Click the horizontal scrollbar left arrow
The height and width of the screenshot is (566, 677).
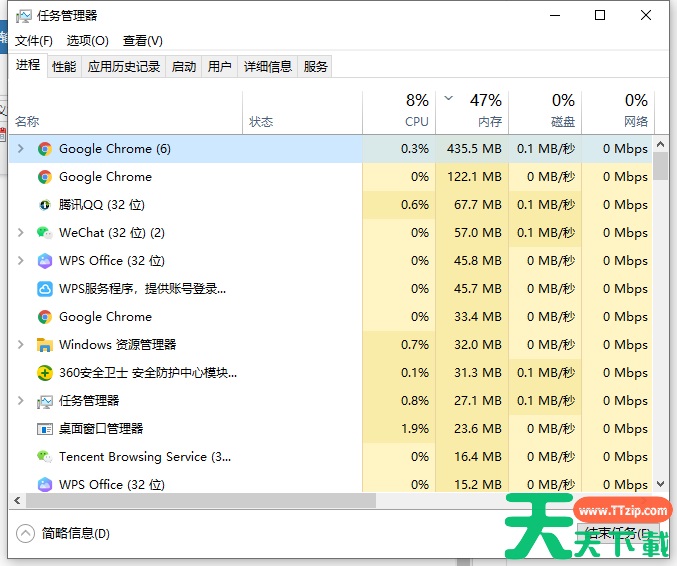[x=17, y=501]
